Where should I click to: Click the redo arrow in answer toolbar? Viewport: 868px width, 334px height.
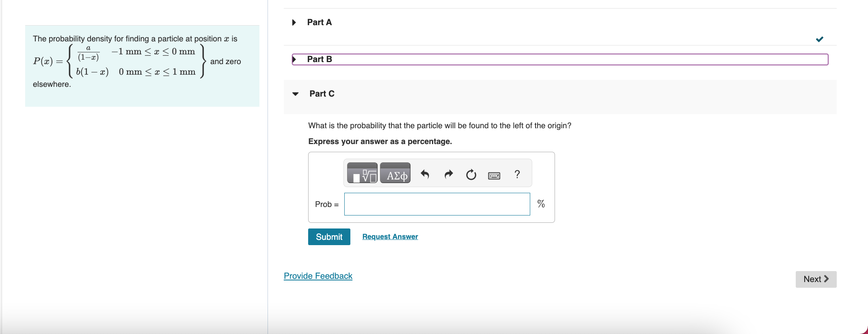coord(448,175)
